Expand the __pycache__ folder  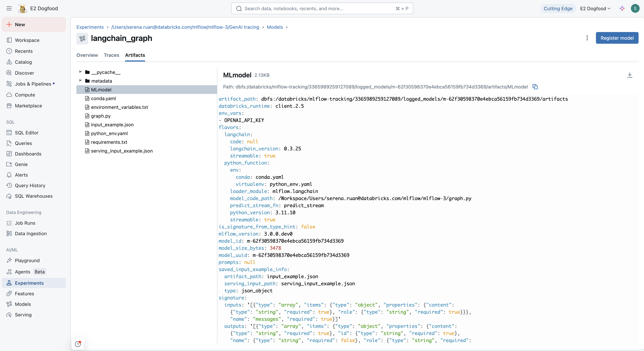point(80,72)
